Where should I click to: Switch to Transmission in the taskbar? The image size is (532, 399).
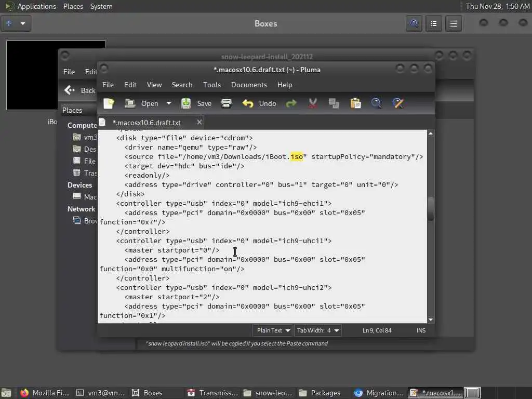(x=213, y=393)
